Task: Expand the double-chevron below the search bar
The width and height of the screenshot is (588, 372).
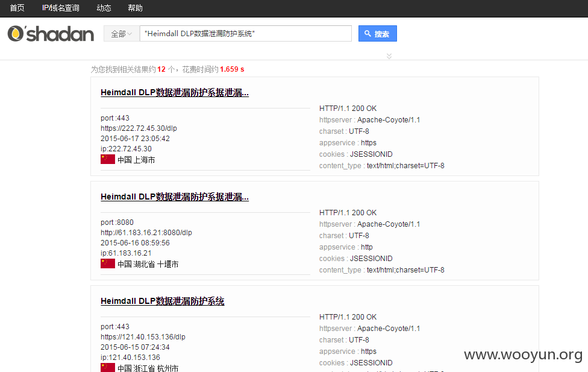Action: tap(389, 56)
